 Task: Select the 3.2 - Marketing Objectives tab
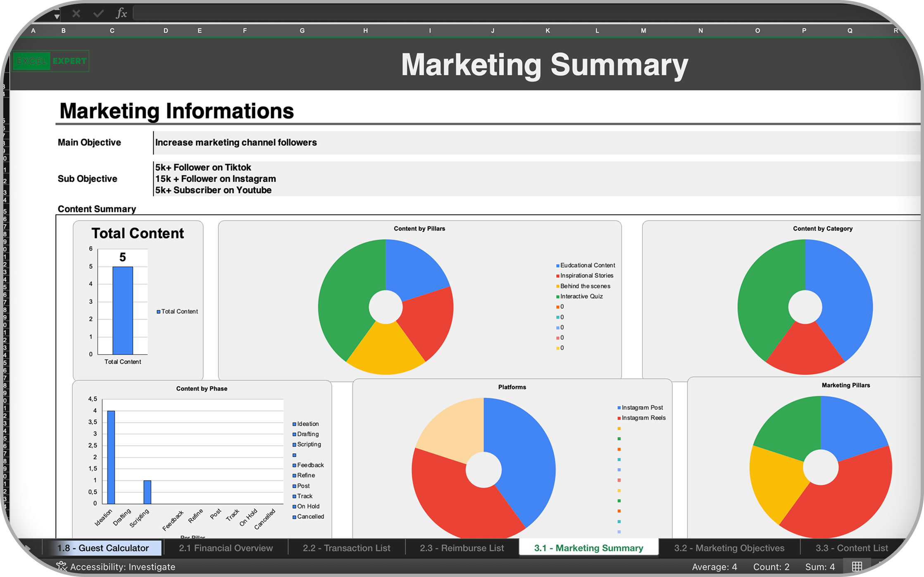pyautogui.click(x=729, y=548)
